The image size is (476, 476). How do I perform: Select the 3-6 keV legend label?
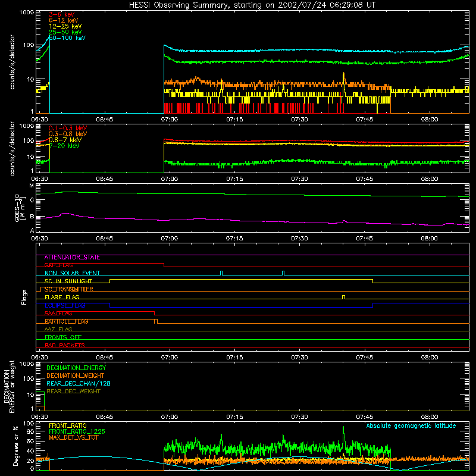62,14
